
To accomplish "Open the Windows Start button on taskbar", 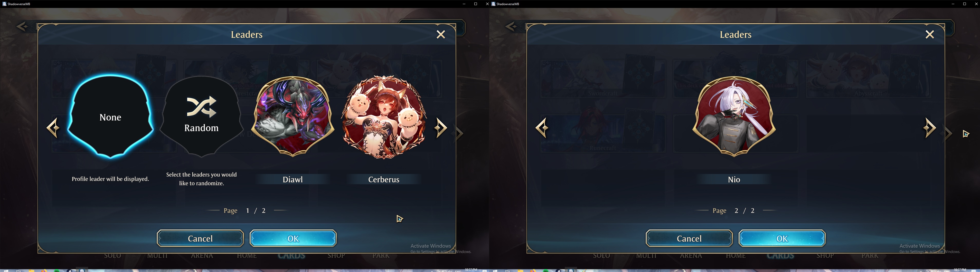I will tap(6, 270).
